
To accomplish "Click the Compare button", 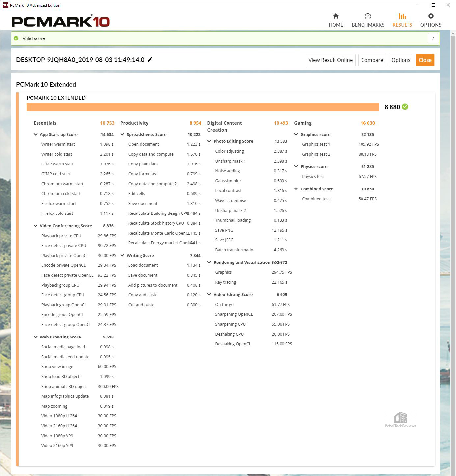I will [372, 60].
